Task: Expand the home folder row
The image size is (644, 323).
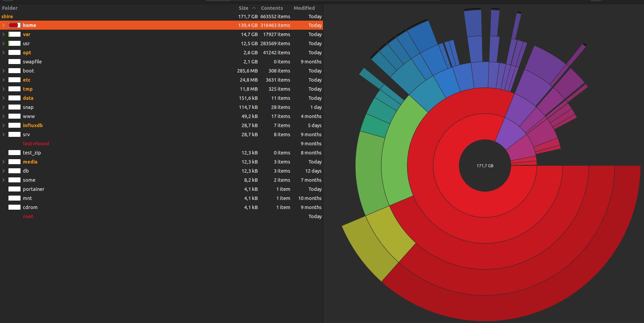Action: coord(4,25)
